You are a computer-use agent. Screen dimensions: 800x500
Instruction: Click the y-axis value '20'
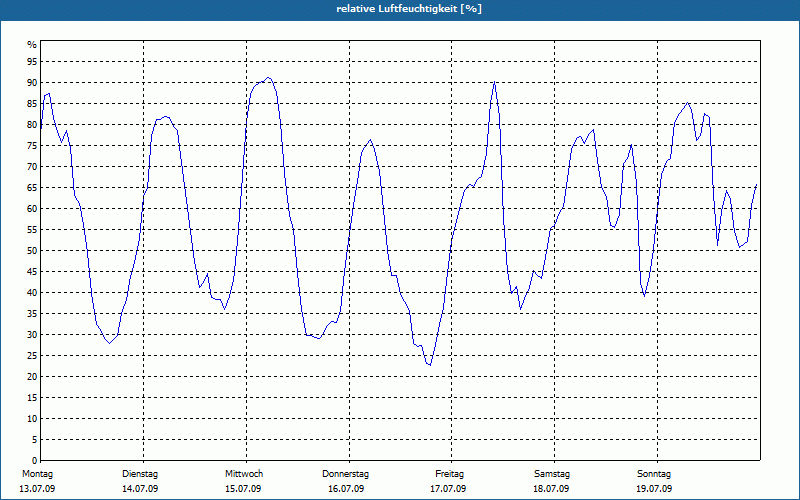point(32,377)
